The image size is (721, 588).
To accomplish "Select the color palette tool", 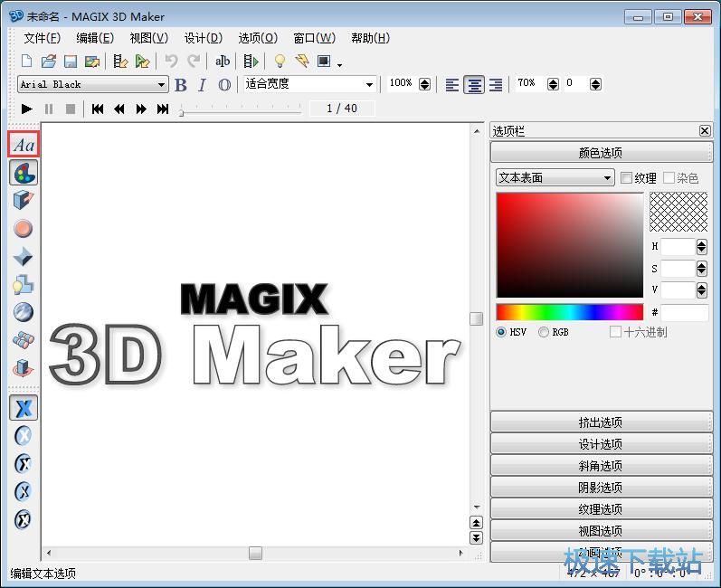I will [x=24, y=173].
